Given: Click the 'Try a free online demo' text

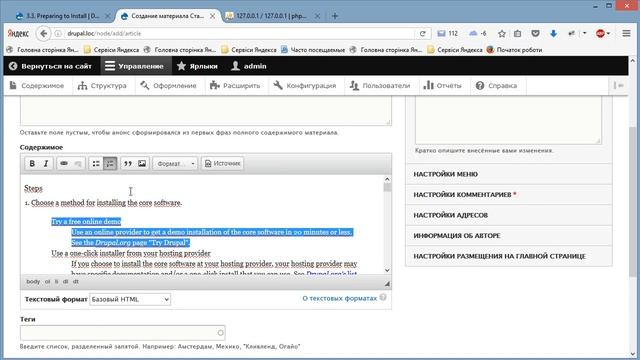Looking at the screenshot, I should (86, 222).
